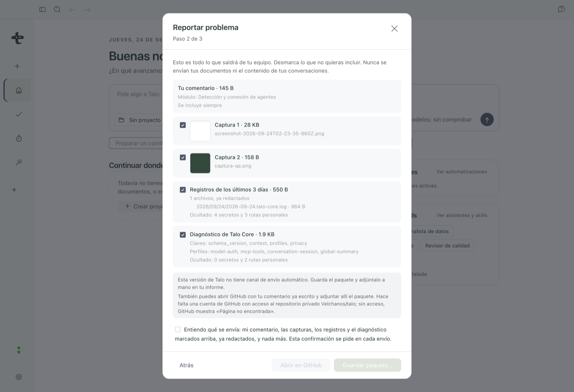Go forward with the right arrow
Screen dimensions: 574x392
87,9
